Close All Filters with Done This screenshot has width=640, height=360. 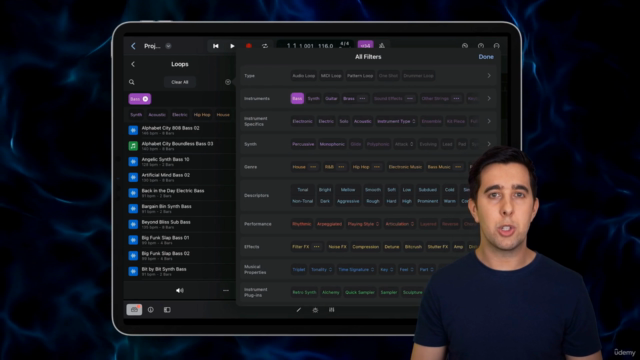click(x=486, y=57)
